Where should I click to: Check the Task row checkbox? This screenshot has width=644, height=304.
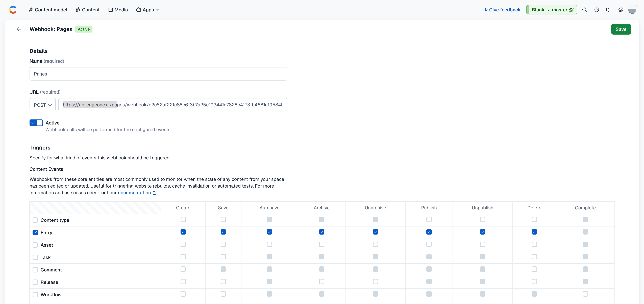35,257
